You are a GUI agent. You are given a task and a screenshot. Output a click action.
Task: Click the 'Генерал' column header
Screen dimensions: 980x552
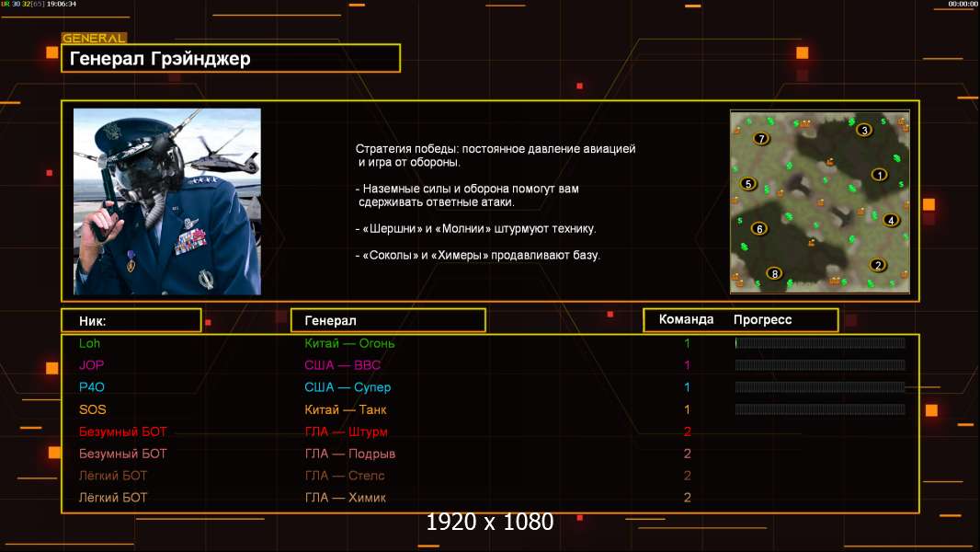coord(388,321)
